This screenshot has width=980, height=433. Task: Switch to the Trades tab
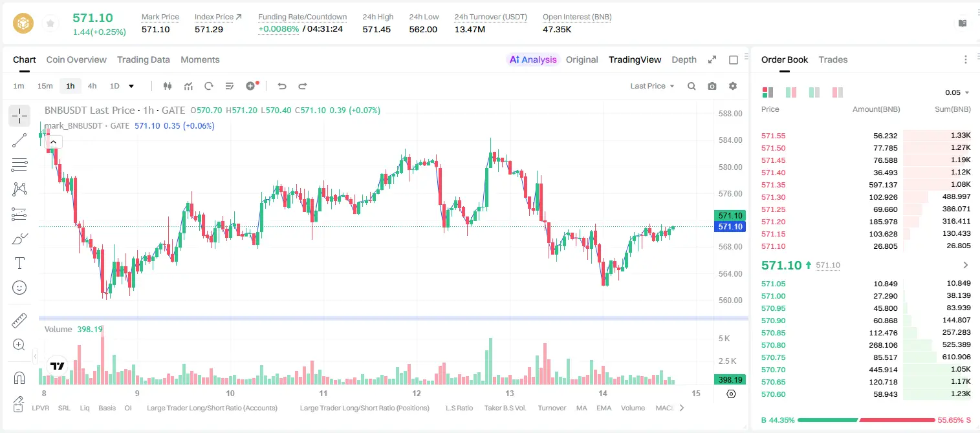point(833,59)
